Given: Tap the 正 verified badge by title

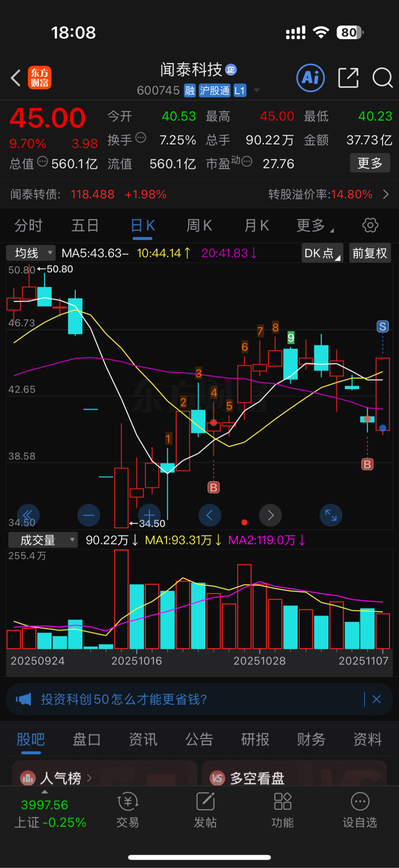Looking at the screenshot, I should [231, 69].
